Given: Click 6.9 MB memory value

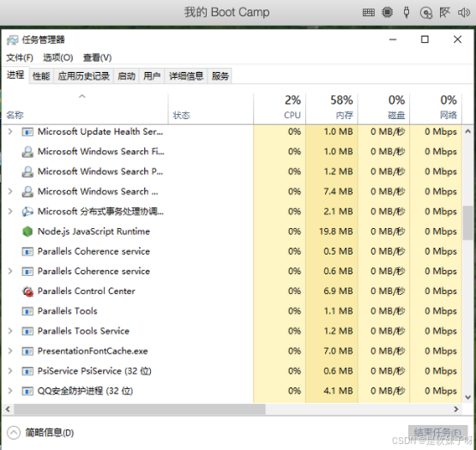Looking at the screenshot, I should (x=338, y=291).
